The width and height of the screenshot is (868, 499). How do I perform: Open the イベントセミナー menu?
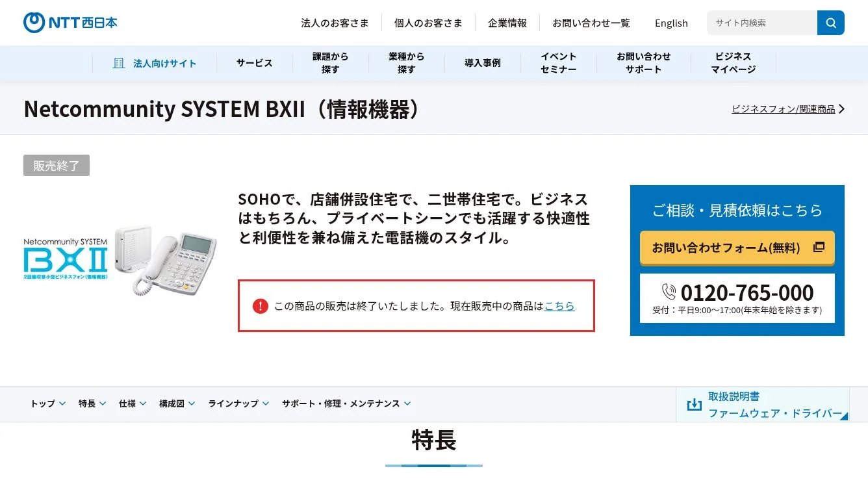(x=559, y=63)
